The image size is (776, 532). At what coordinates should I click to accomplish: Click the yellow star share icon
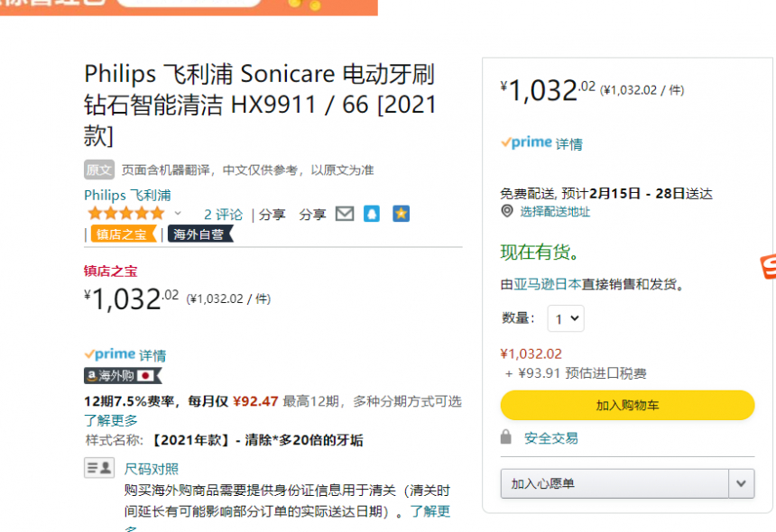pos(401,214)
